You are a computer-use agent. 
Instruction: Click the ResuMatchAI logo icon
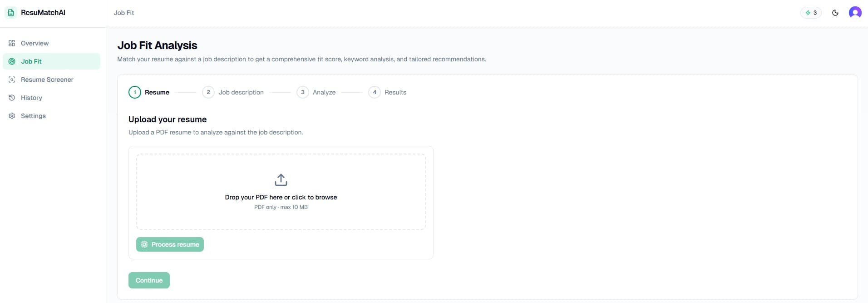coord(11,13)
